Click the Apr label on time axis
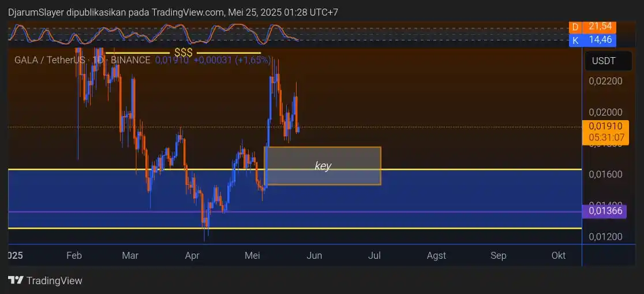 click(x=192, y=255)
